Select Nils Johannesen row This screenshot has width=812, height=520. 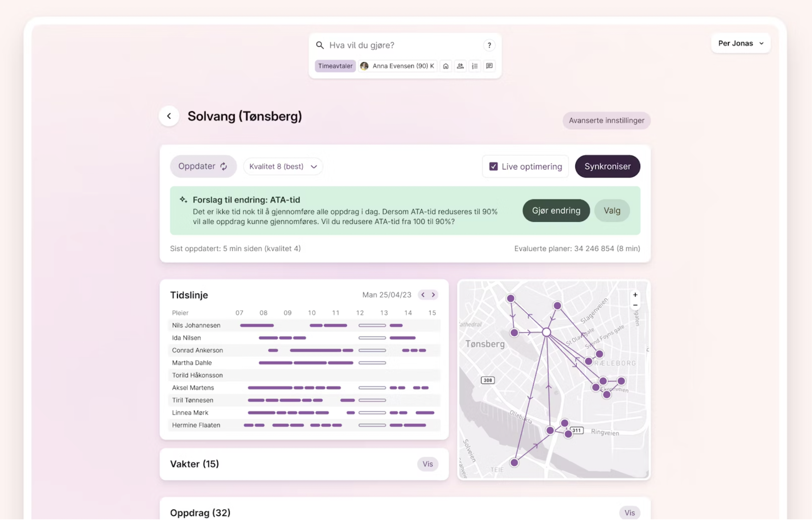pos(304,326)
